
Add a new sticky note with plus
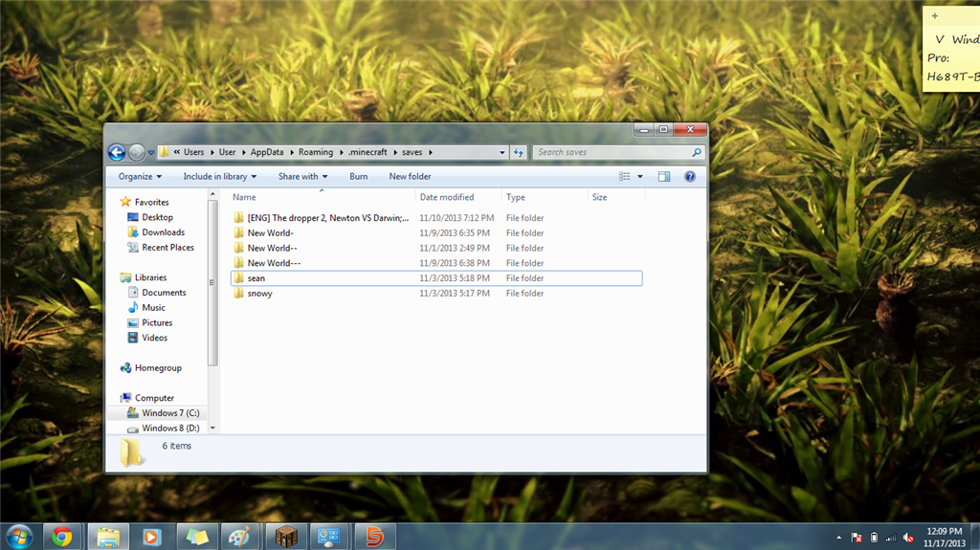pos(934,16)
